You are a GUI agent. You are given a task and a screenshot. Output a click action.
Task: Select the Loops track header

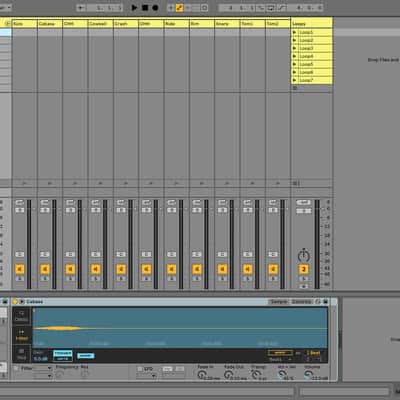pos(312,24)
